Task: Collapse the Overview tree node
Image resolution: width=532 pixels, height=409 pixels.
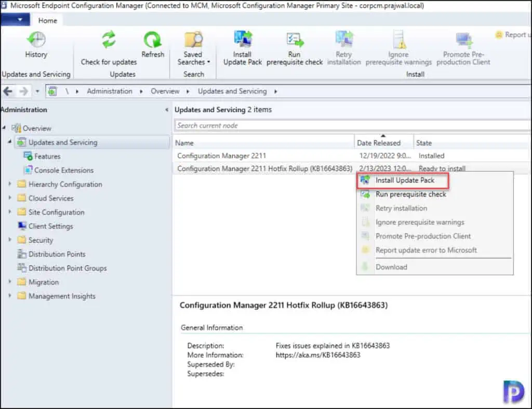Action: [4, 128]
